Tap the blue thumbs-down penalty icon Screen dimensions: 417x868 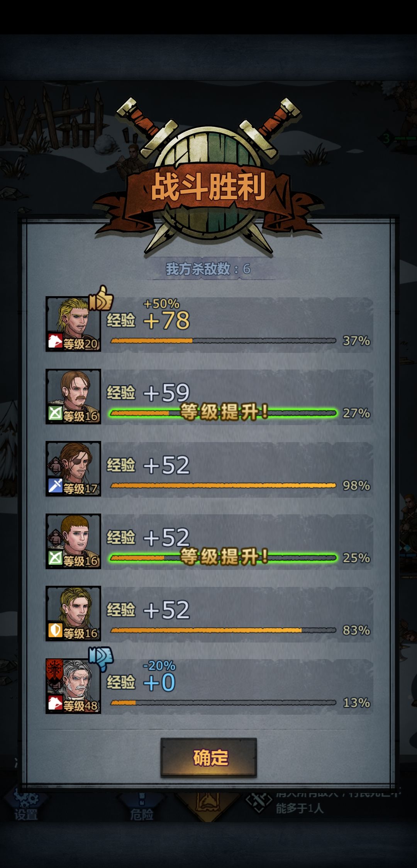(x=101, y=659)
